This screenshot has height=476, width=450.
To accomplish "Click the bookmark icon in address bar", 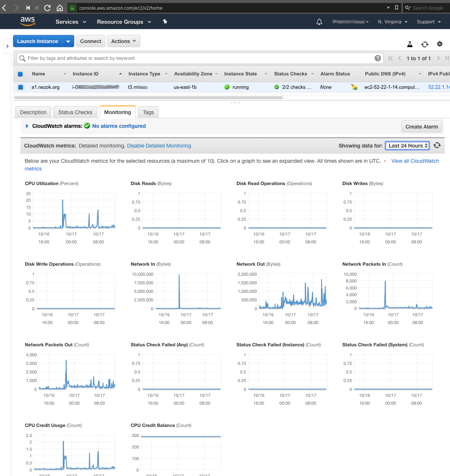I will tap(397, 7).
